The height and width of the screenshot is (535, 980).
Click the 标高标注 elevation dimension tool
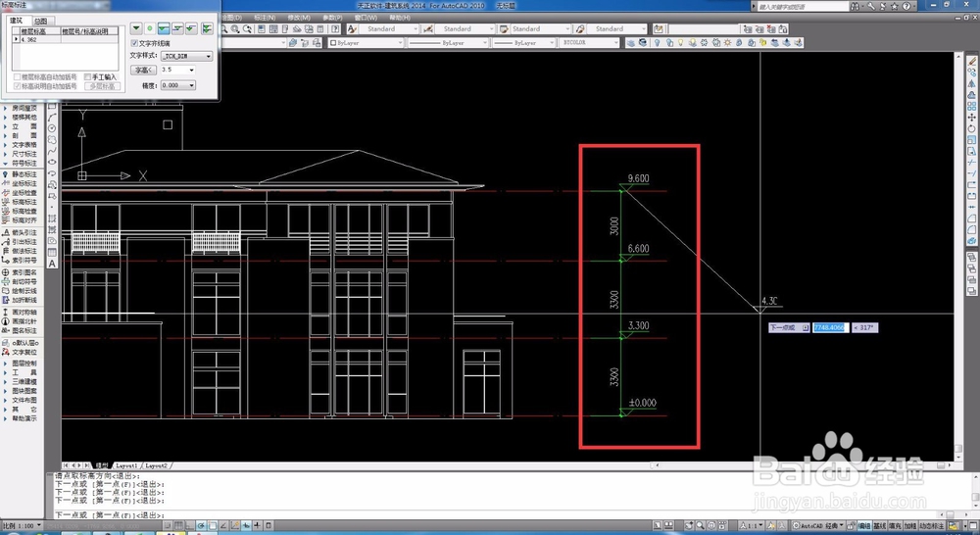click(20, 202)
